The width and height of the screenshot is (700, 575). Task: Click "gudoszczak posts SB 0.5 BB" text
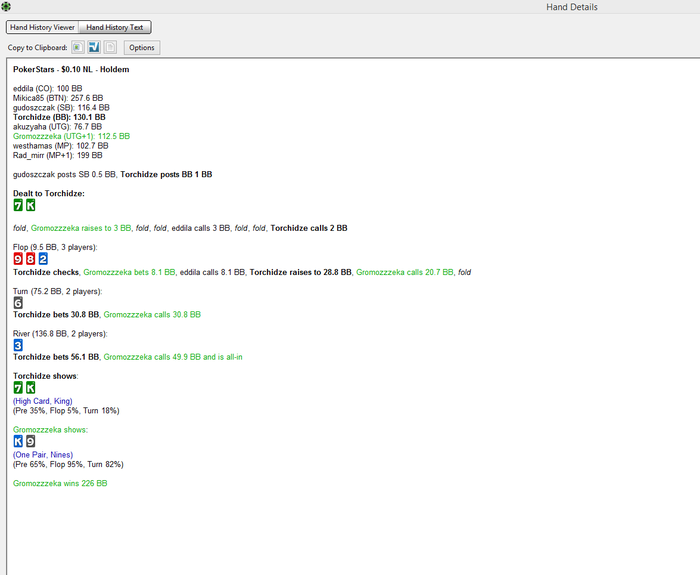64,175
